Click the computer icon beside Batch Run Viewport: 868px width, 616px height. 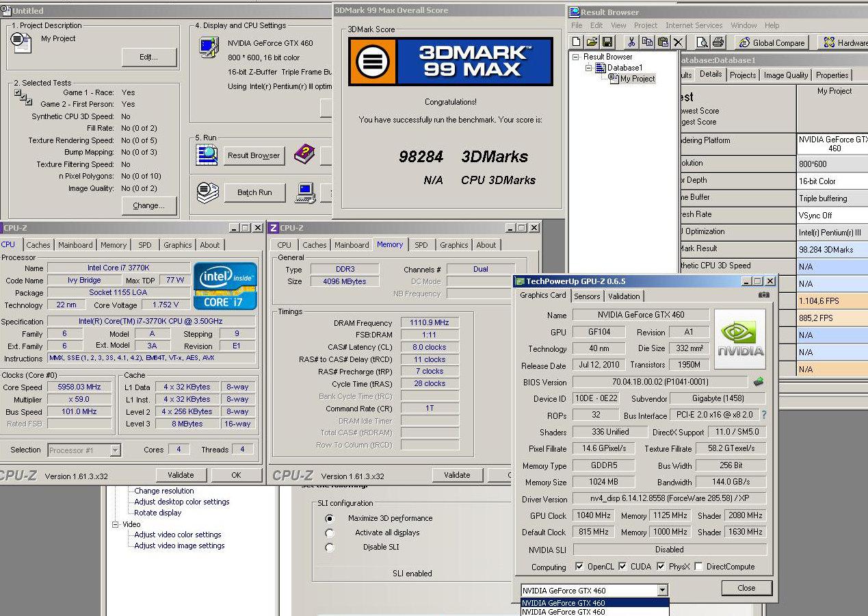click(x=305, y=192)
